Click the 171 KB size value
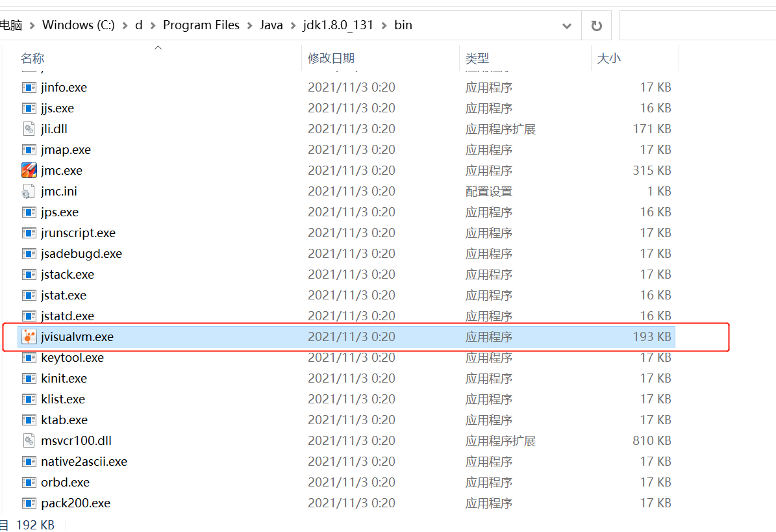776x532 pixels. pyautogui.click(x=652, y=129)
